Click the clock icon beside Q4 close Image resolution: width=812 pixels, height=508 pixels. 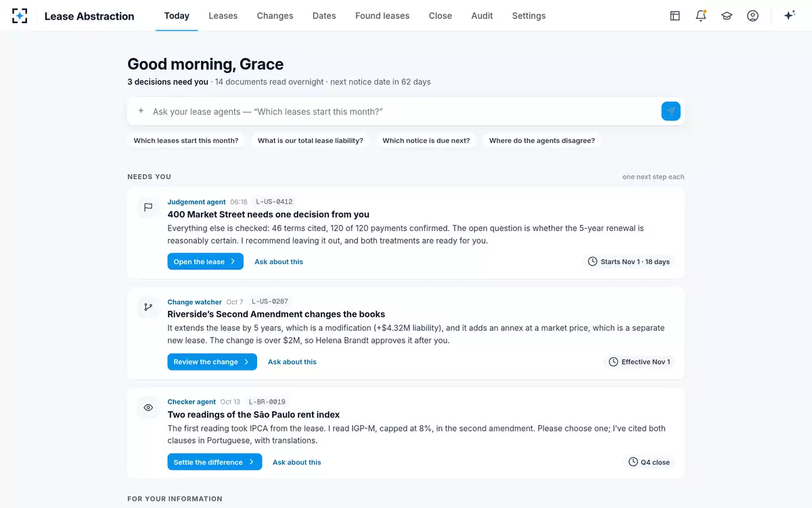coord(633,462)
